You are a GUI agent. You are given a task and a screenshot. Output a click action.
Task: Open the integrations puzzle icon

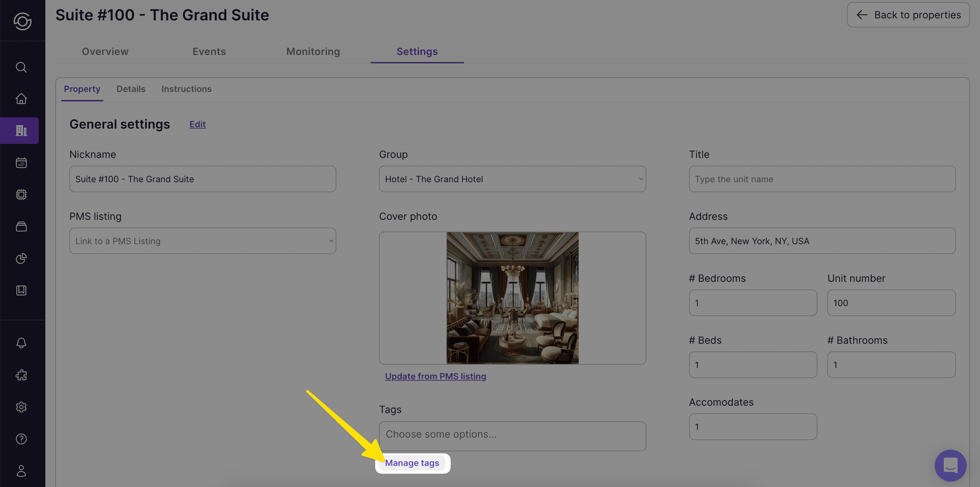coord(21,375)
